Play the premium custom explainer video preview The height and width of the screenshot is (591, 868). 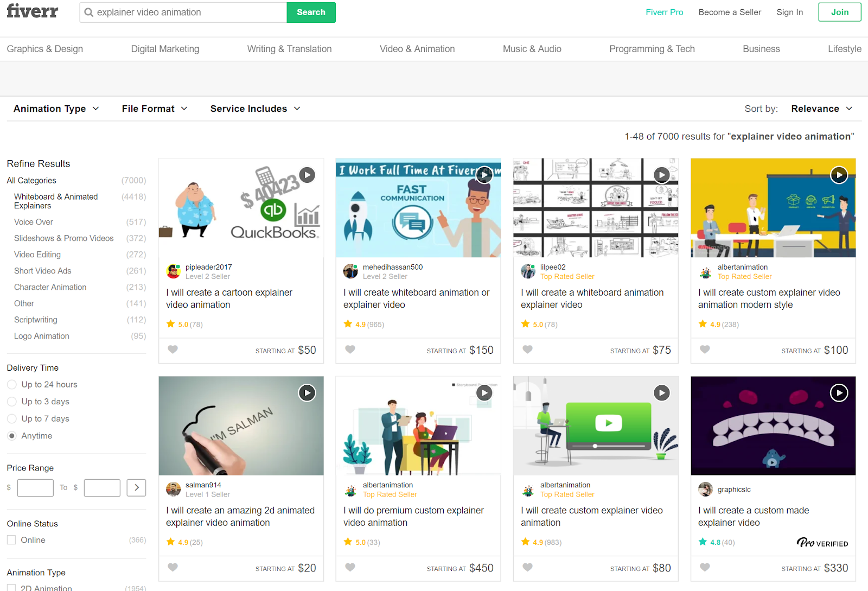(484, 393)
